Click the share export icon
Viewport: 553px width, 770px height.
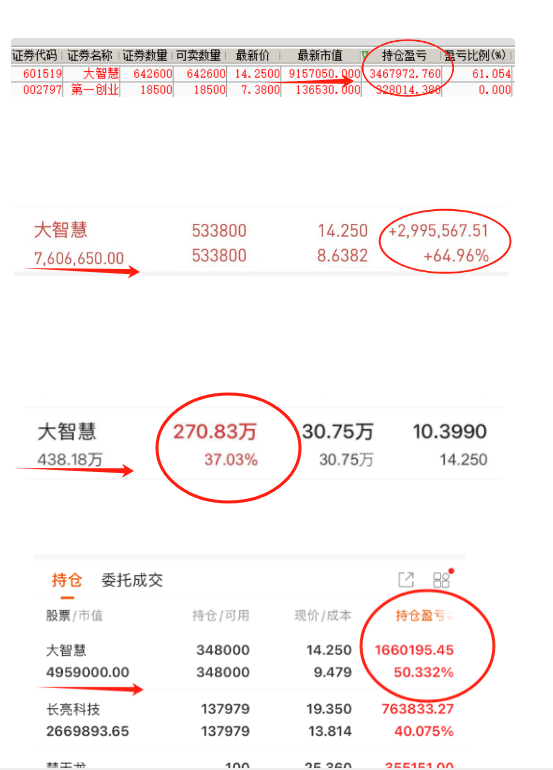point(406,580)
